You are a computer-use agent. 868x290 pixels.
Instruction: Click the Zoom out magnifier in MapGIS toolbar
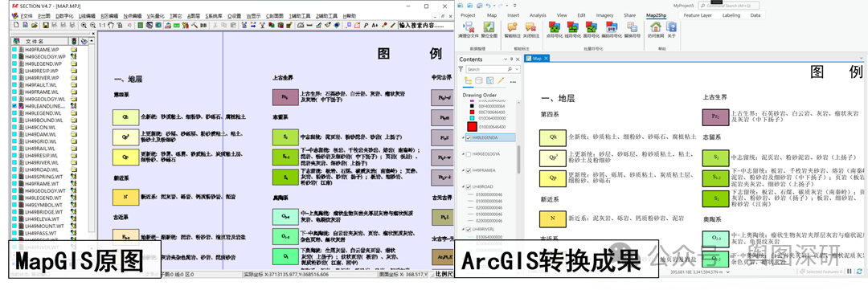(x=92, y=25)
